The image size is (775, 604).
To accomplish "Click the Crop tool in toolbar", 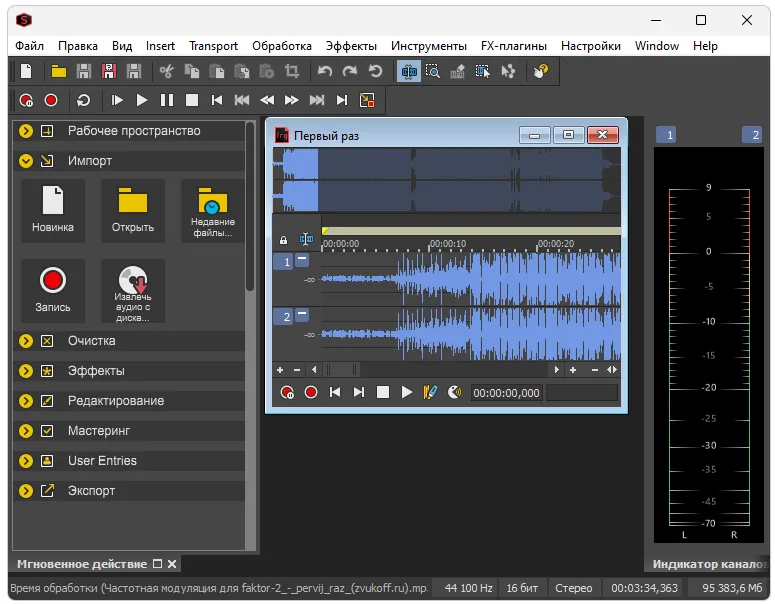I will [292, 71].
